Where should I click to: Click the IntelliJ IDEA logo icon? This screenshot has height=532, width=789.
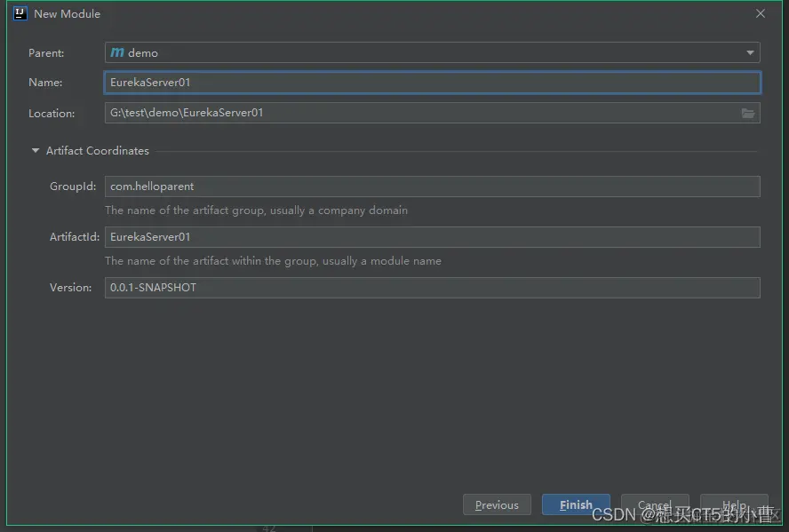[x=20, y=13]
